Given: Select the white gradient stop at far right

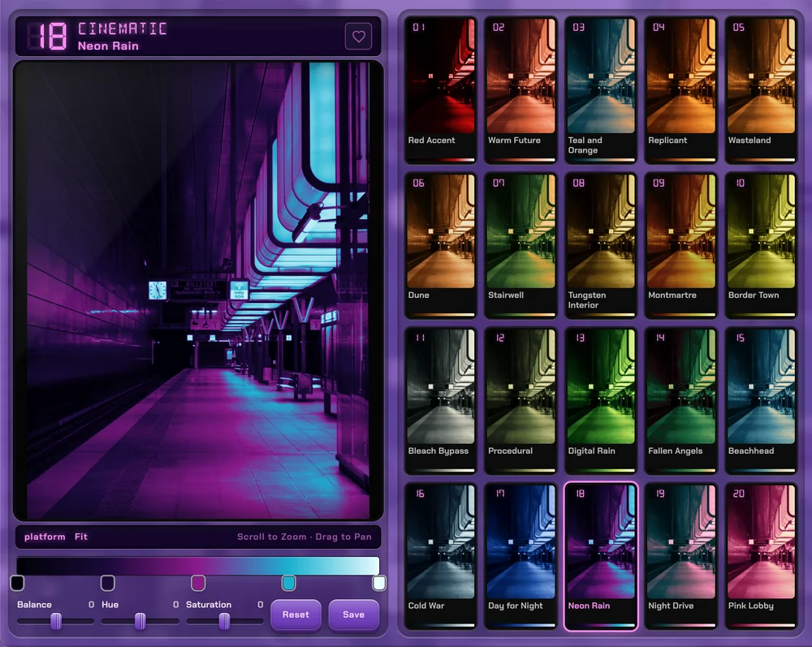Looking at the screenshot, I should pyautogui.click(x=379, y=583).
